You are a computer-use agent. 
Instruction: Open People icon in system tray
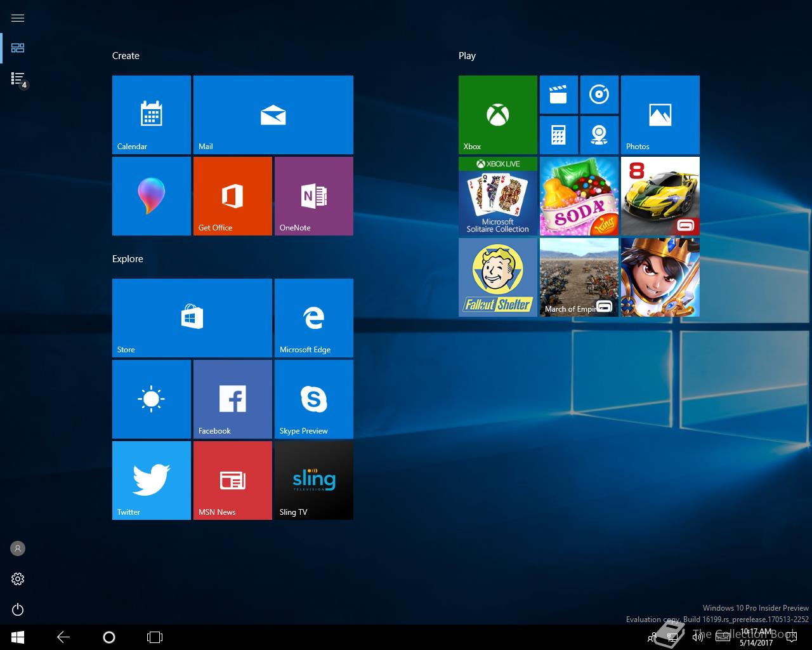652,637
